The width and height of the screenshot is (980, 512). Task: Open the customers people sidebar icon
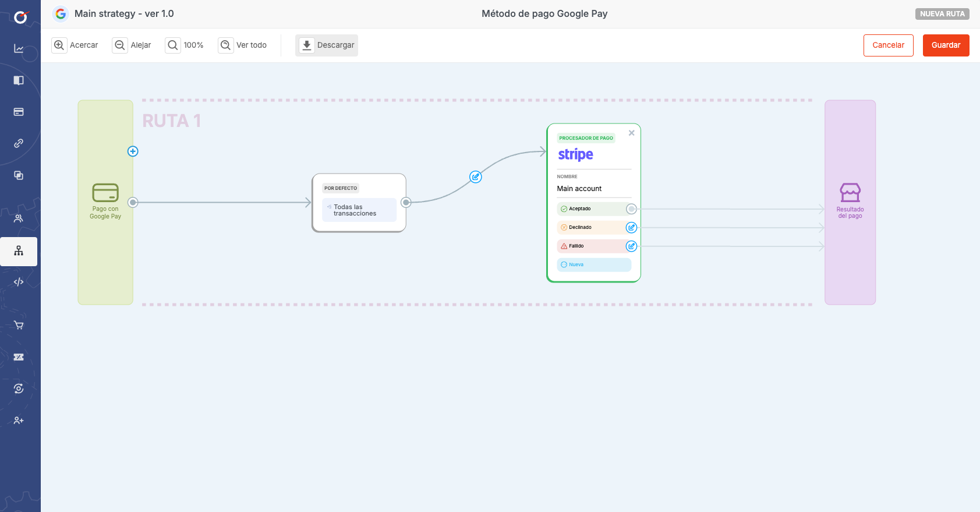(x=19, y=218)
